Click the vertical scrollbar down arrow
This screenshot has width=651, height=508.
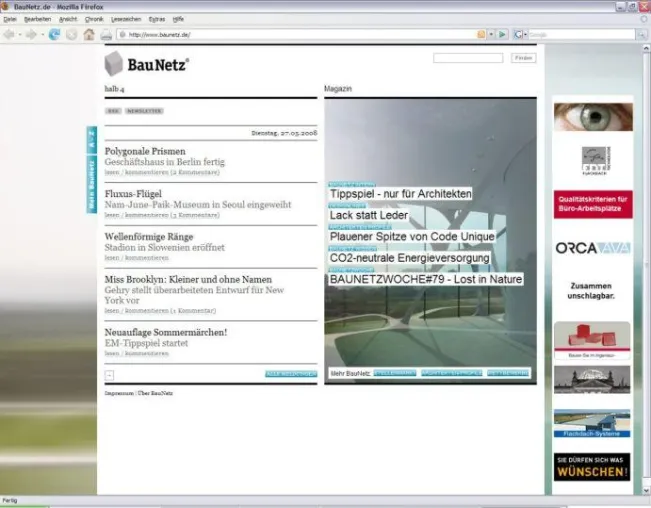coord(646,490)
